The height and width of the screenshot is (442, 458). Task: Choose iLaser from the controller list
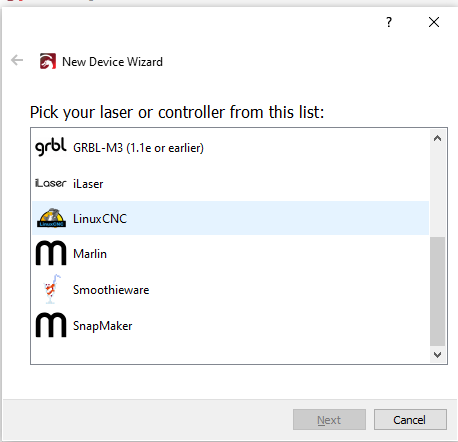(230, 183)
